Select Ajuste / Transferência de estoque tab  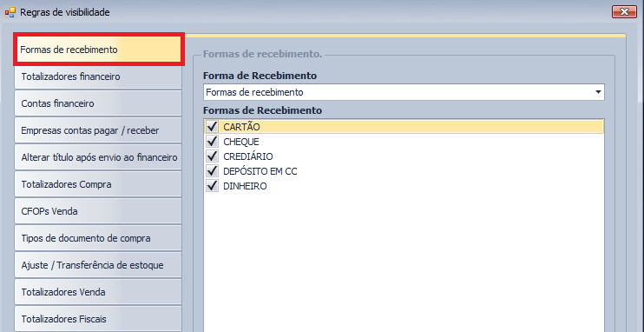pos(98,265)
